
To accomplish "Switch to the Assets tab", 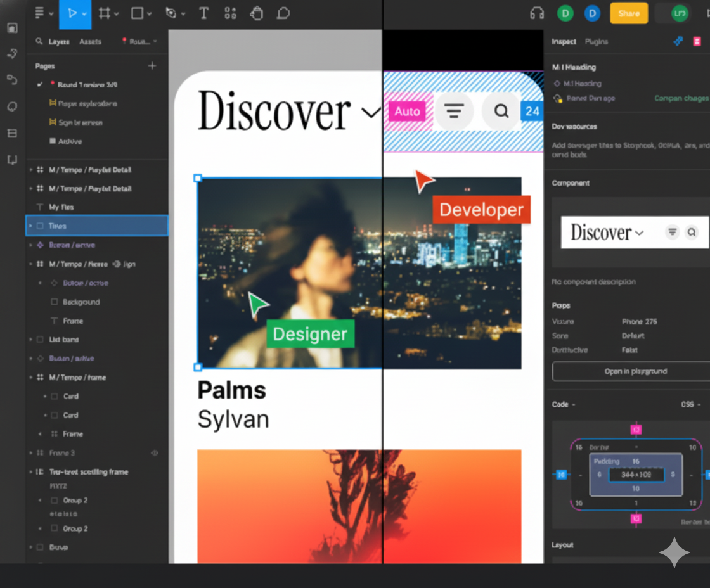I will coord(90,41).
